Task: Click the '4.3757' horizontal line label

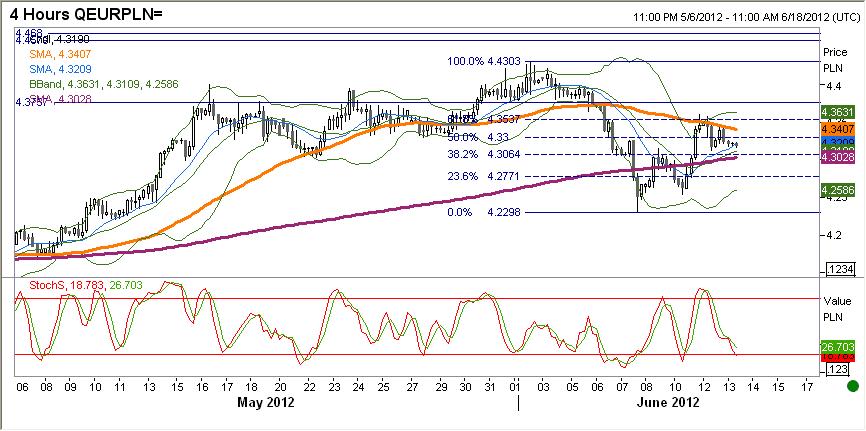Action: click(x=33, y=102)
